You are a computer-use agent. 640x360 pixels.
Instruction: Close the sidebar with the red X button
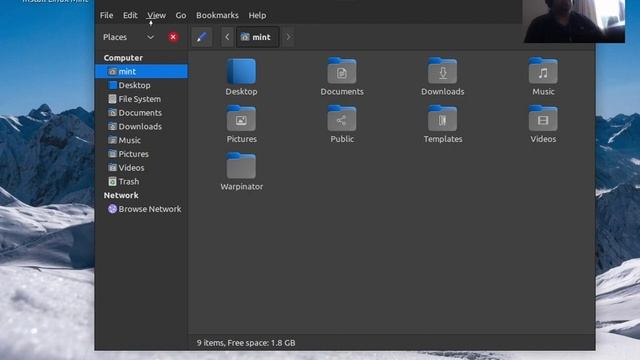[173, 37]
